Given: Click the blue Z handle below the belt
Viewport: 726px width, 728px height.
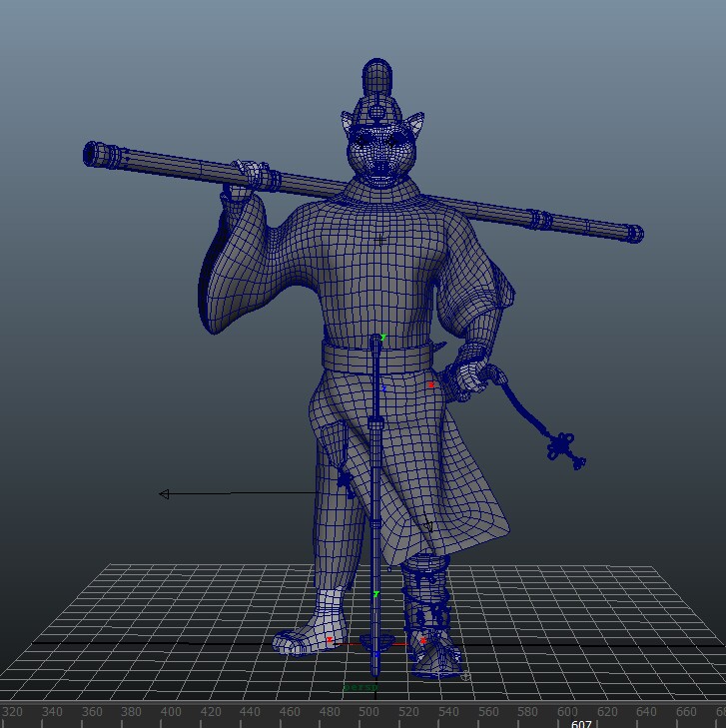Looking at the screenshot, I should 383,388.
